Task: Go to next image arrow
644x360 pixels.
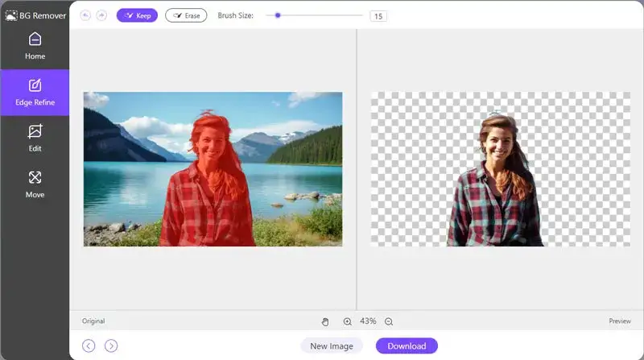Action: (x=111, y=346)
